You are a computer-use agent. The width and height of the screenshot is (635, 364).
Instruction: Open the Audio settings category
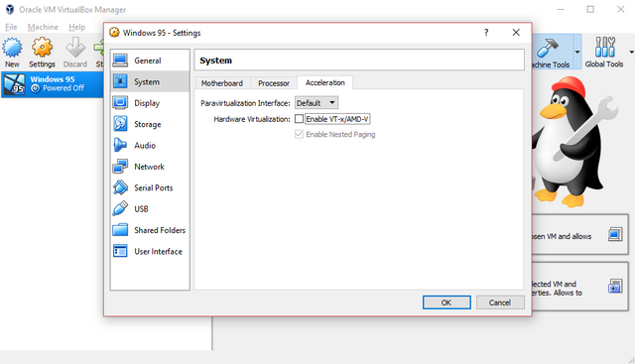pos(150,145)
